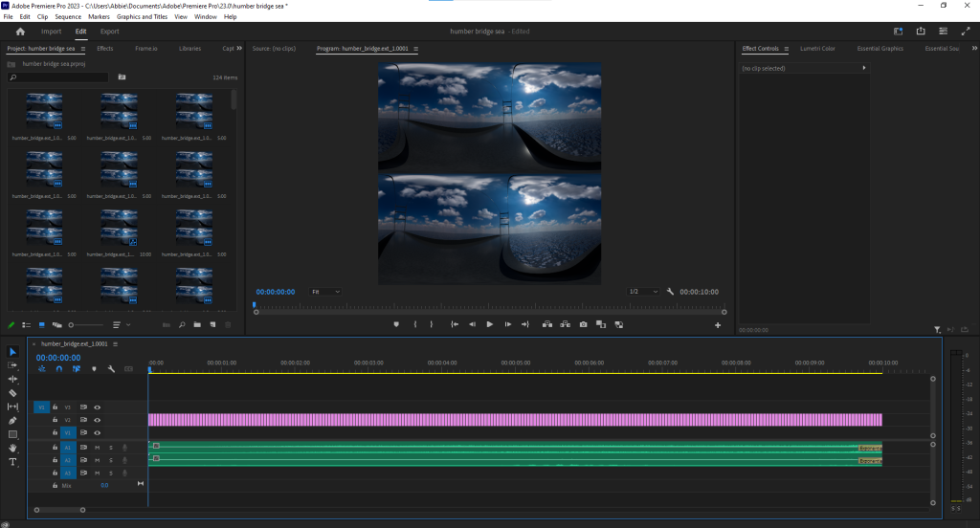Open the Fit zoom level dropdown

(325, 291)
